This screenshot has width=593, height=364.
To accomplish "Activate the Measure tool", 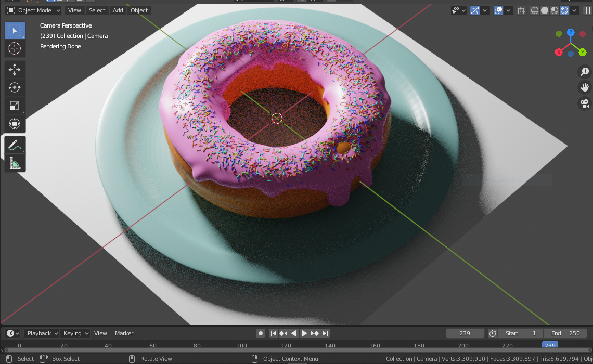I will coord(15,164).
